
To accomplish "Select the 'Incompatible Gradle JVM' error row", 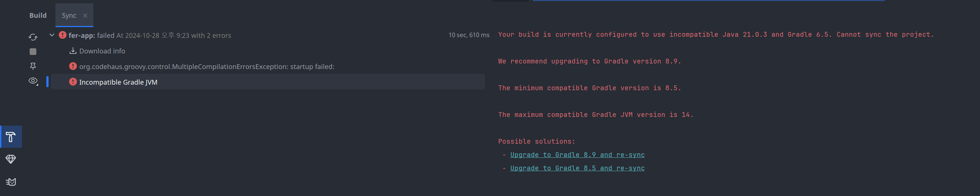I will click(x=118, y=82).
